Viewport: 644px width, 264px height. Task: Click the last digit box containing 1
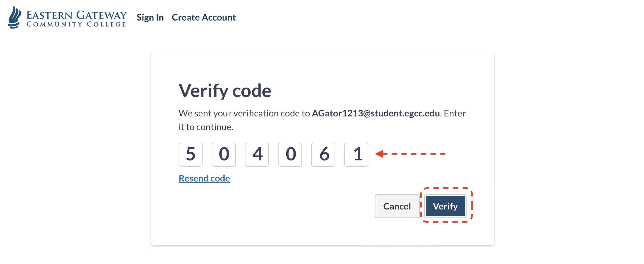356,154
